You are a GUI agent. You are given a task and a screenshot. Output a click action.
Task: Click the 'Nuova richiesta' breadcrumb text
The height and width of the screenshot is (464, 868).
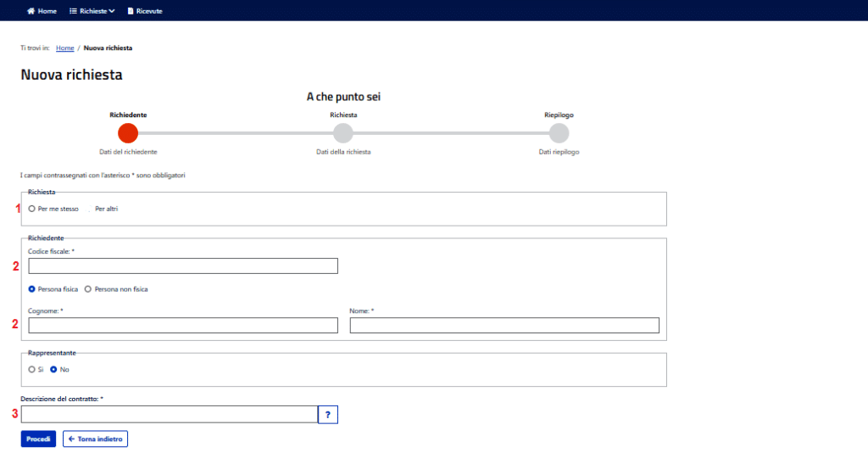pyautogui.click(x=108, y=48)
